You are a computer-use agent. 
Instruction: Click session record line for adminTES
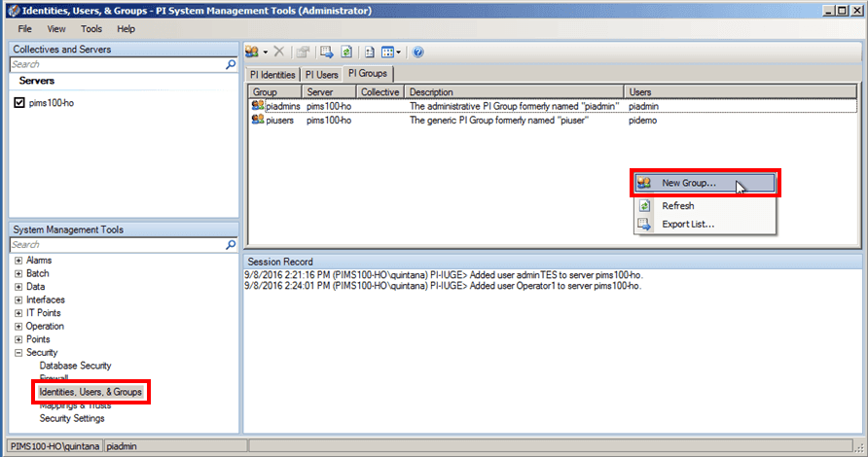[444, 275]
